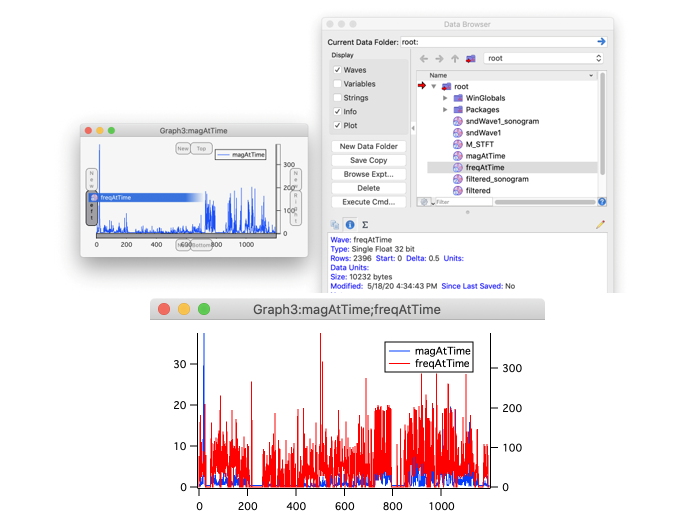Viewport: 676px width, 532px height.
Task: Select magAtTime wave in the list
Action: (x=485, y=156)
